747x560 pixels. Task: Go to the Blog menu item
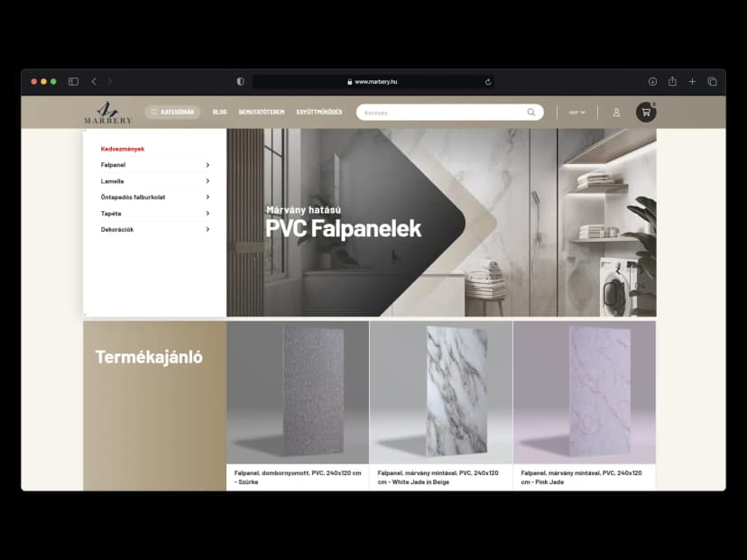click(219, 113)
